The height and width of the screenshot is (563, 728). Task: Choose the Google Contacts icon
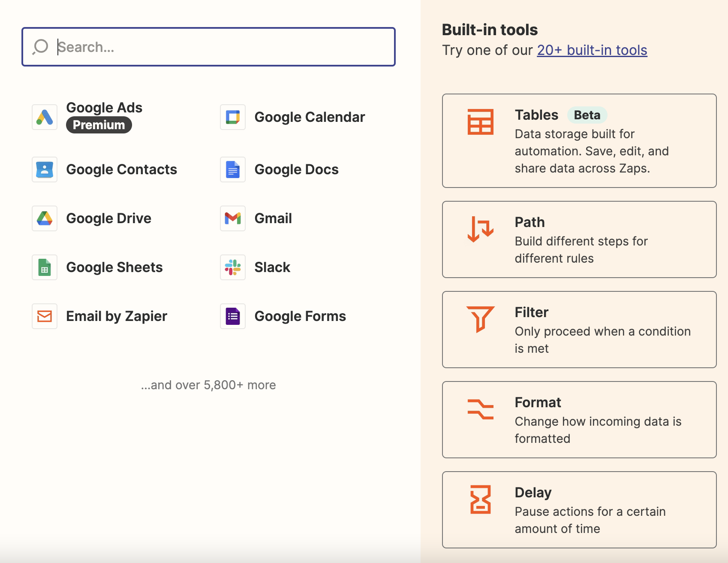pos(45,170)
